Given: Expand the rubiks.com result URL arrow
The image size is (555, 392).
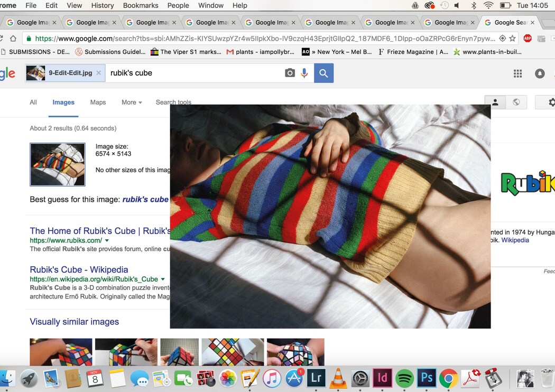Looking at the screenshot, I should [x=107, y=240].
